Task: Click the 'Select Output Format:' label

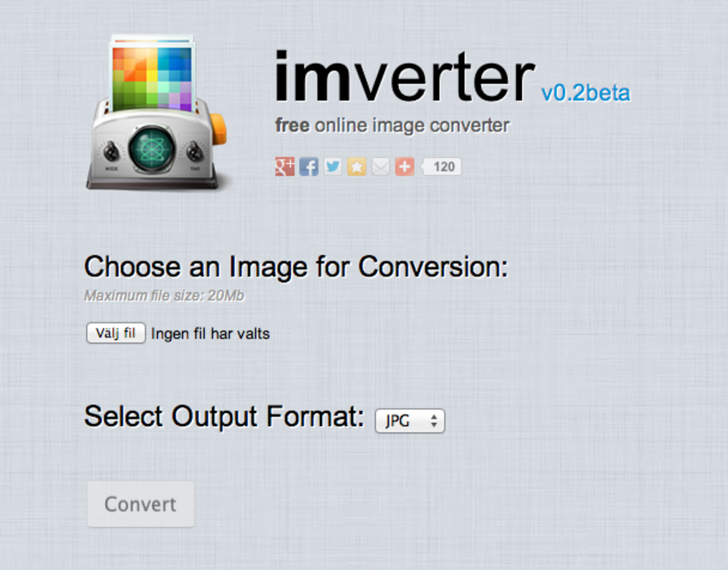Action: [224, 416]
